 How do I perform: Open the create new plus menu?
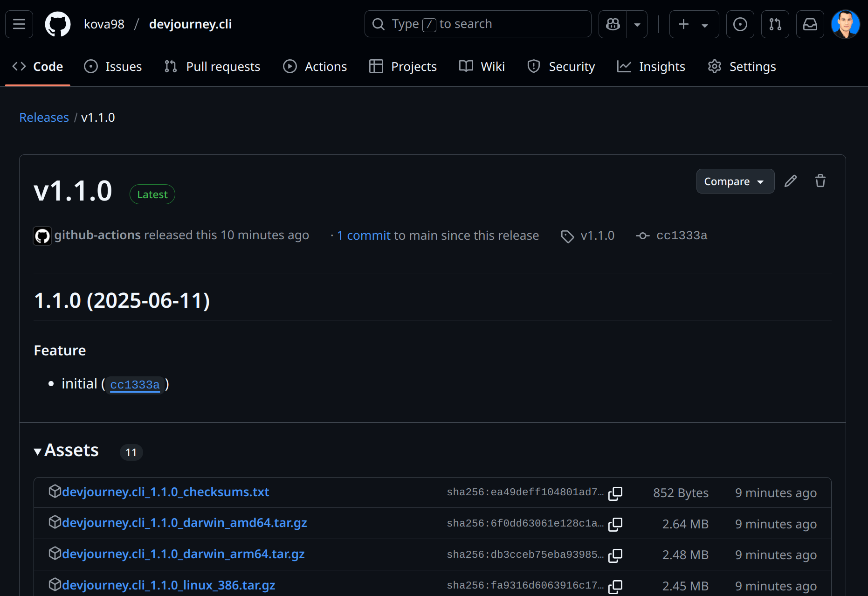[694, 24]
